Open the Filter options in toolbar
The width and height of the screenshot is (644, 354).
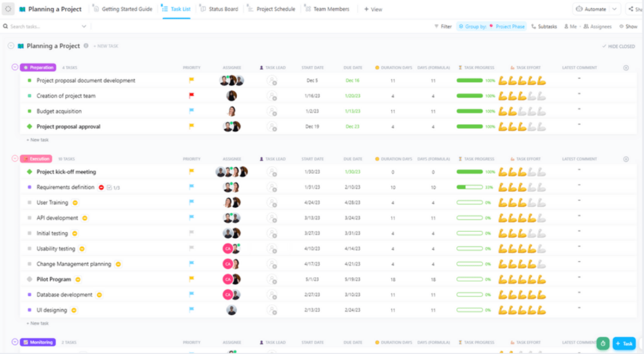[x=443, y=27]
